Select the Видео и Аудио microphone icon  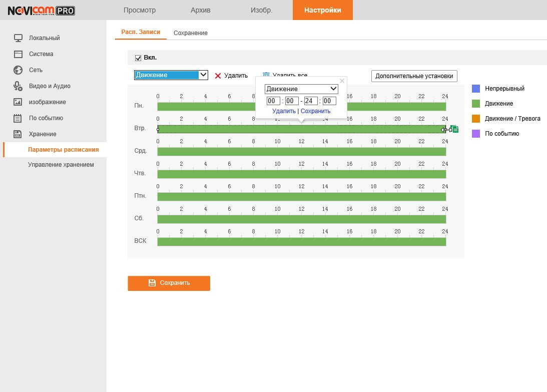click(18, 86)
